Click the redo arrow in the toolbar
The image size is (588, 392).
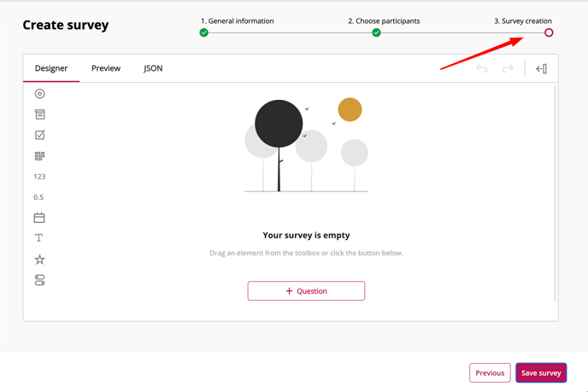[508, 68]
